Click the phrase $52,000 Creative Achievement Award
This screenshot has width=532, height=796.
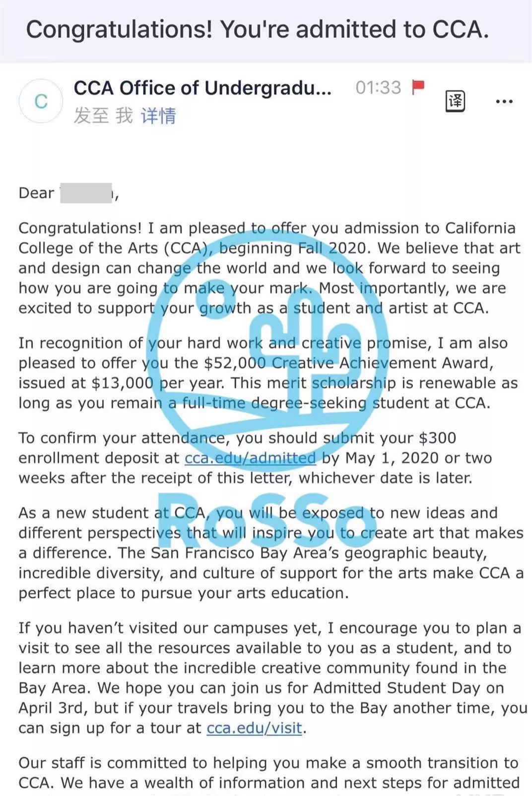tap(348, 363)
